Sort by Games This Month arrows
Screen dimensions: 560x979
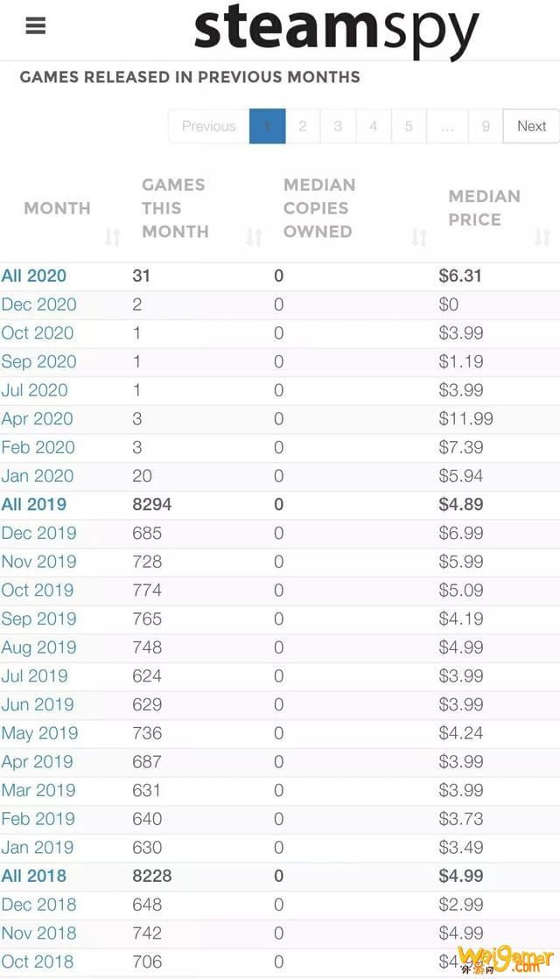click(254, 237)
